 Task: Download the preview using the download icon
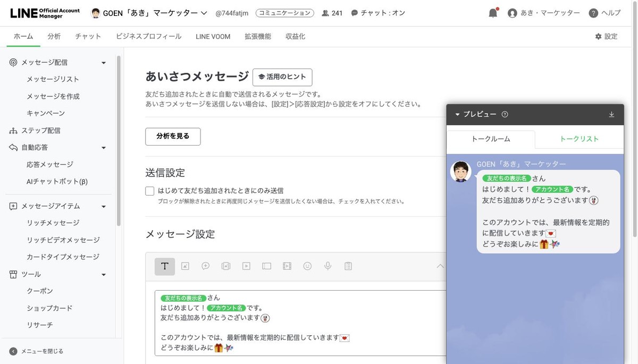pos(611,114)
